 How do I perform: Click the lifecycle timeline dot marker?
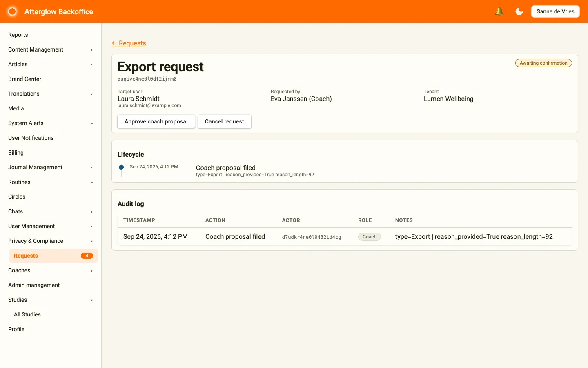click(121, 167)
